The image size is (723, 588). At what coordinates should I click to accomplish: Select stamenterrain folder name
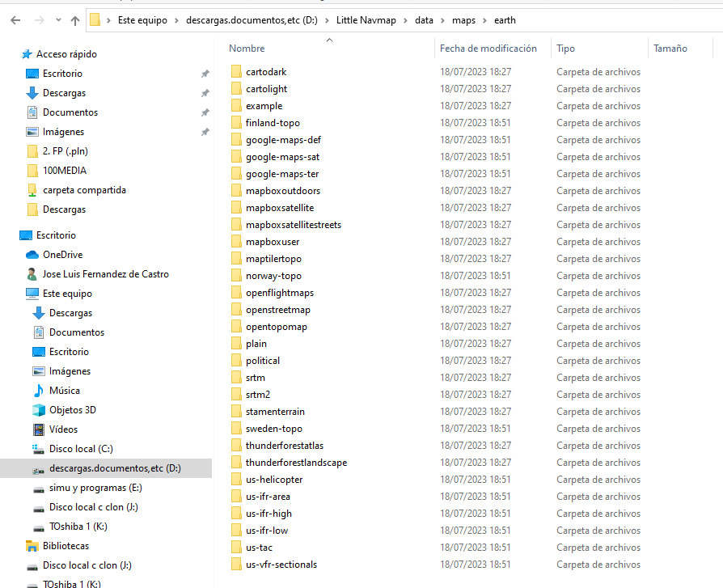[x=275, y=412]
